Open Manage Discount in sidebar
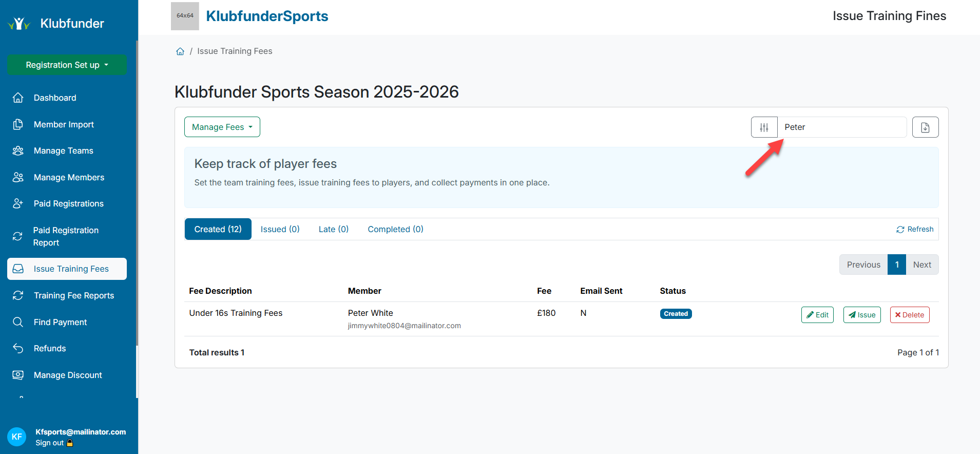Screen dimensions: 980x454 (x=68, y=375)
